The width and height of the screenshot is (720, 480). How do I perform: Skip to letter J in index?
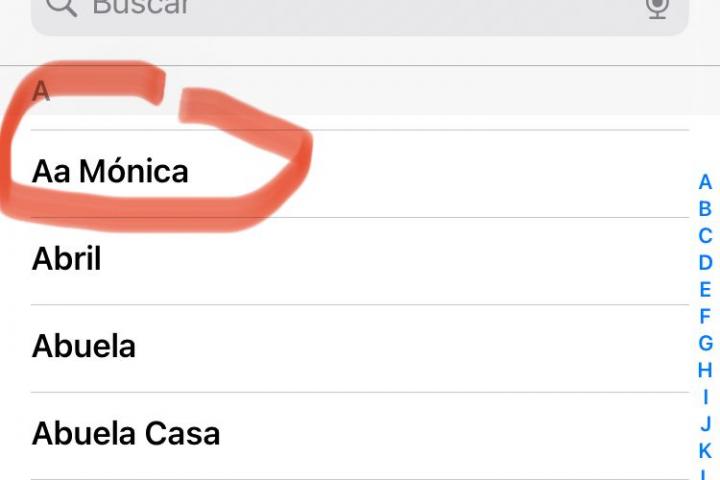pyautogui.click(x=705, y=424)
